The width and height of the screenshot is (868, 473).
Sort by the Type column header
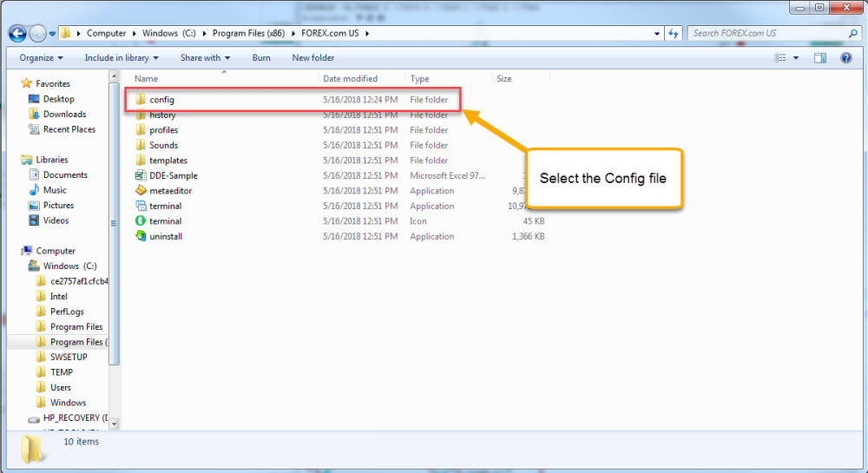pos(419,79)
